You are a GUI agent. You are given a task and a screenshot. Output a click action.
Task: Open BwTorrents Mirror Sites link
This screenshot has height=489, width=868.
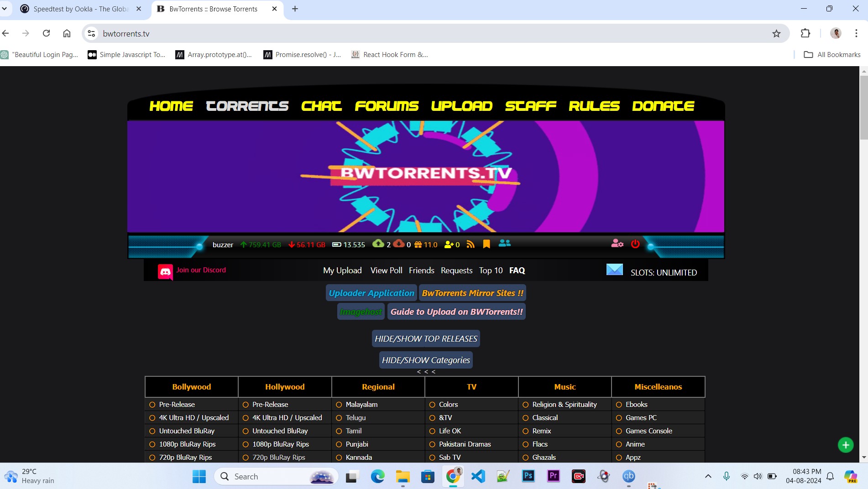tap(472, 293)
